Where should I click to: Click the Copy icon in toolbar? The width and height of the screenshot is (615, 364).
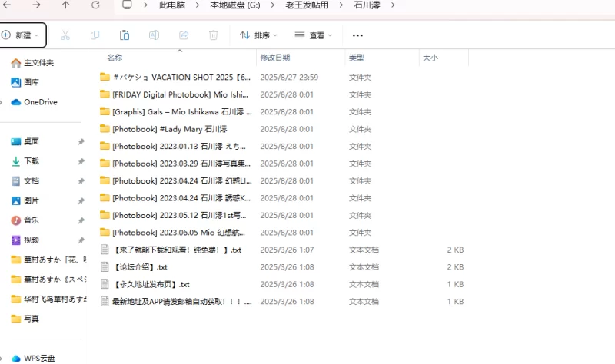(x=95, y=35)
